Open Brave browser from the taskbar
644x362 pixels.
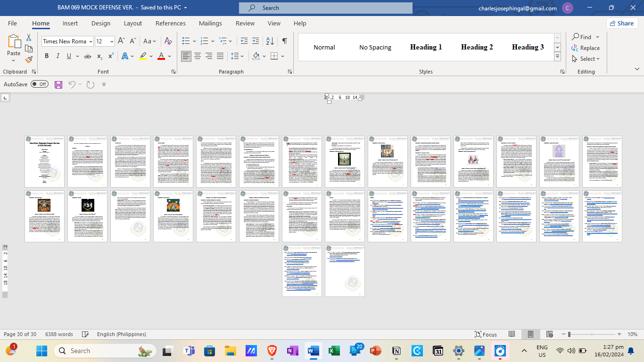[x=272, y=351]
